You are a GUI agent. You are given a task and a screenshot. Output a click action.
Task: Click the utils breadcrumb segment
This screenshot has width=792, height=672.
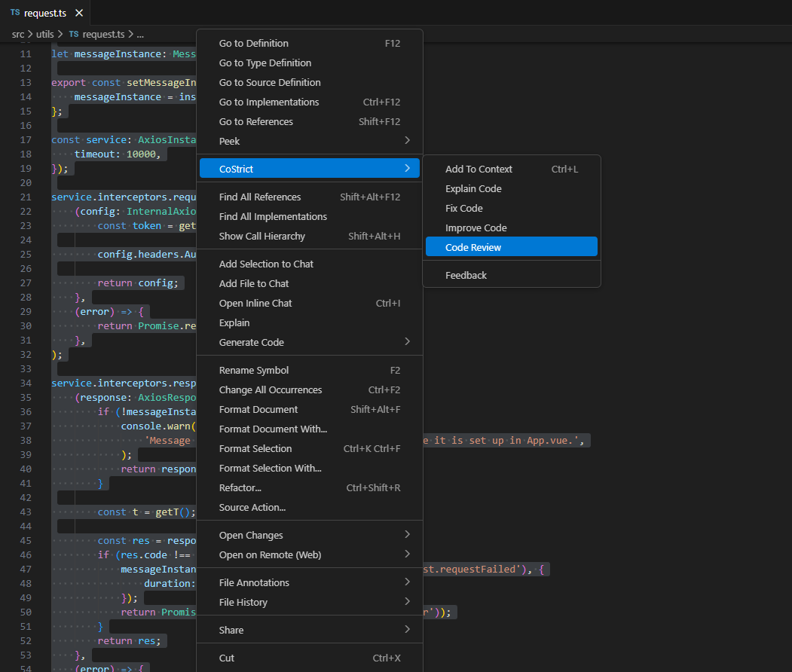44,34
